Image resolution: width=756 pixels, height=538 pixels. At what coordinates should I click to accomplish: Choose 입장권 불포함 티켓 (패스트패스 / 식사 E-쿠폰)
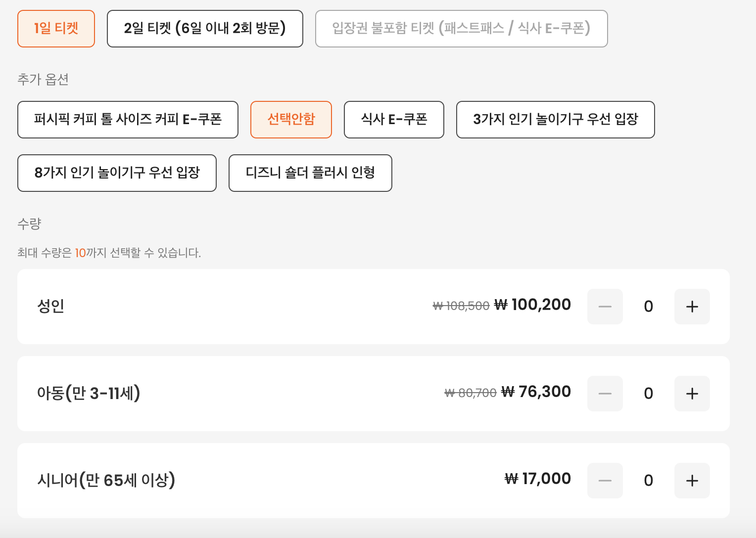point(461,28)
